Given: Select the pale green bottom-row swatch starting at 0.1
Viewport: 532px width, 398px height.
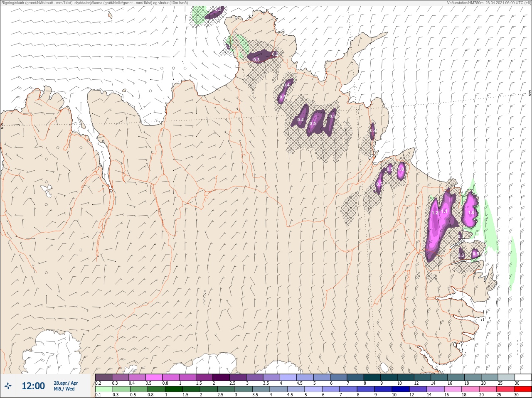Looking at the screenshot, I should pos(103,389).
